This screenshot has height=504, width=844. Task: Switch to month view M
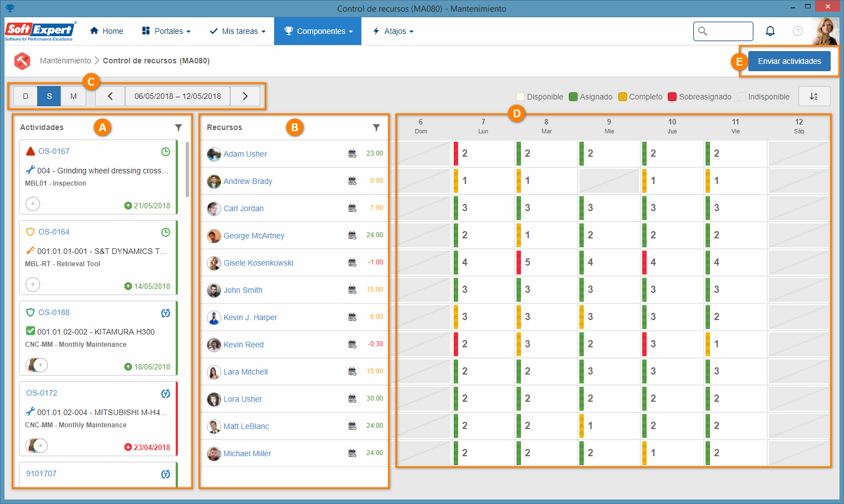(x=73, y=96)
